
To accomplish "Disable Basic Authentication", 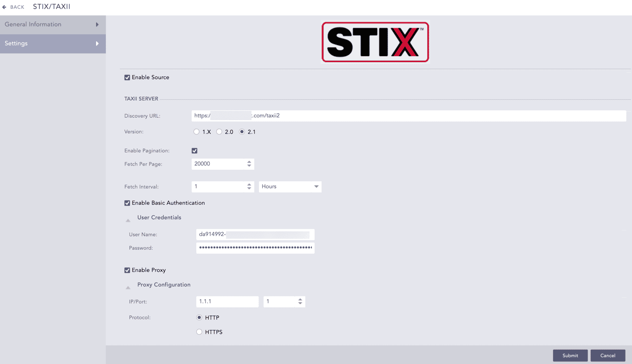I will coord(127,203).
